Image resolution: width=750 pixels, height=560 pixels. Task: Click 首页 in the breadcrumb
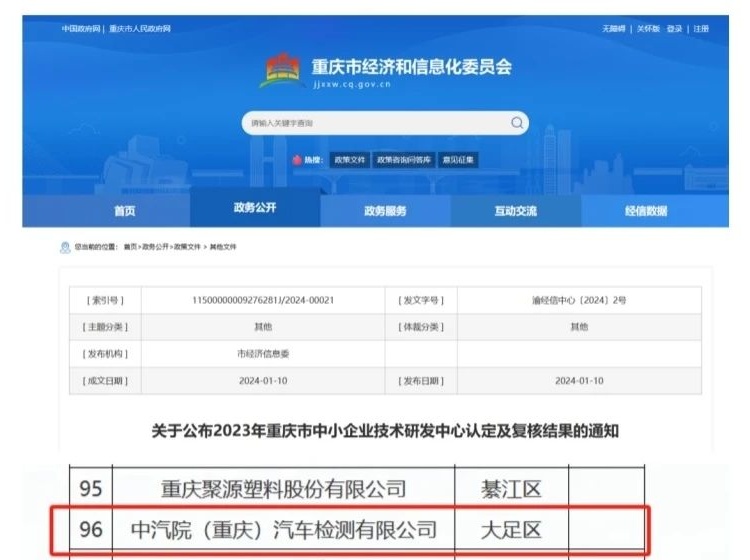(130, 247)
